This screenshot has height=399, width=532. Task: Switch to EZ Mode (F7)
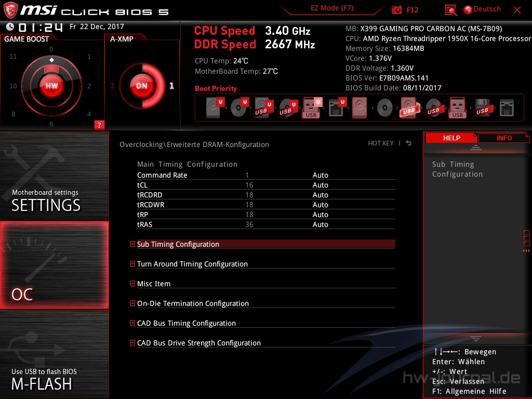pos(332,8)
